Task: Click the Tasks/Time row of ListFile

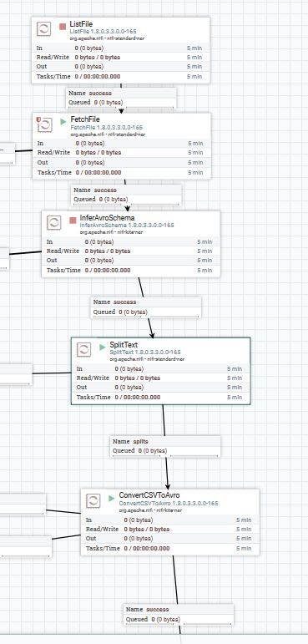Action: click(121, 76)
